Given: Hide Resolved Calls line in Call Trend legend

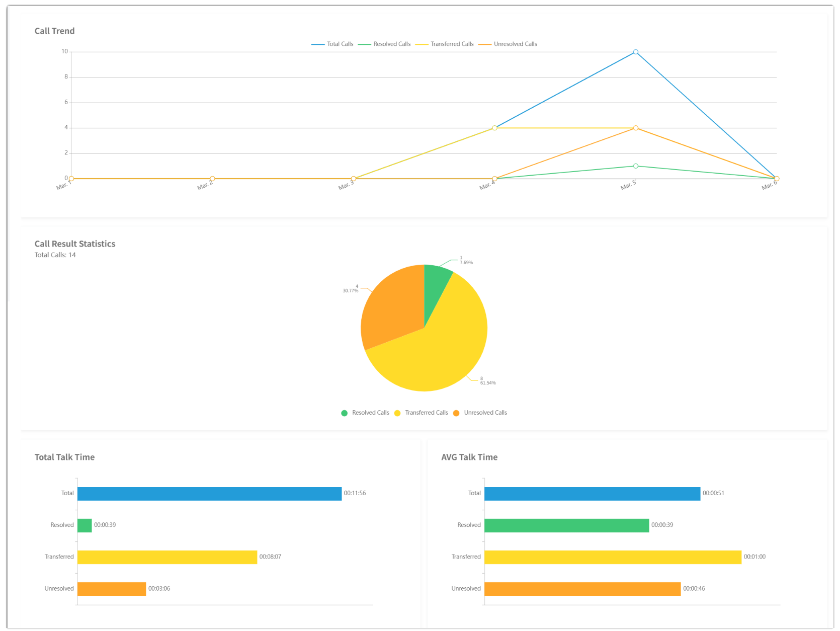Looking at the screenshot, I should click(x=384, y=44).
